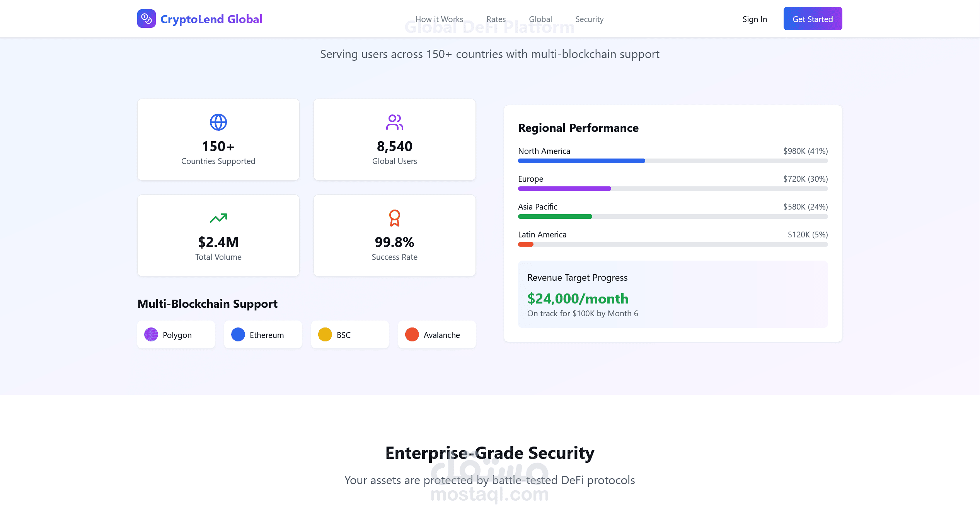Image resolution: width=980 pixels, height=515 pixels.
Task: Click the $24,000/month figure
Action: point(578,298)
